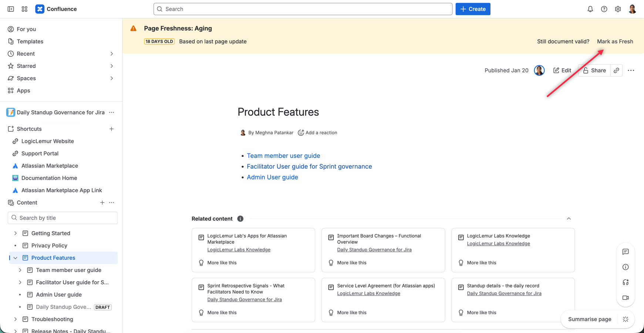The image size is (644, 333).
Task: Expand the Recent section in the sidebar
Action: (112, 54)
